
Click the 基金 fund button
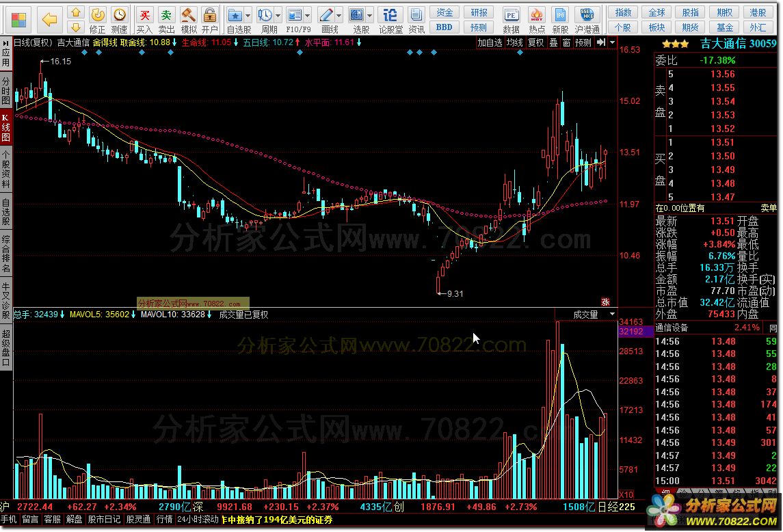[x=724, y=27]
